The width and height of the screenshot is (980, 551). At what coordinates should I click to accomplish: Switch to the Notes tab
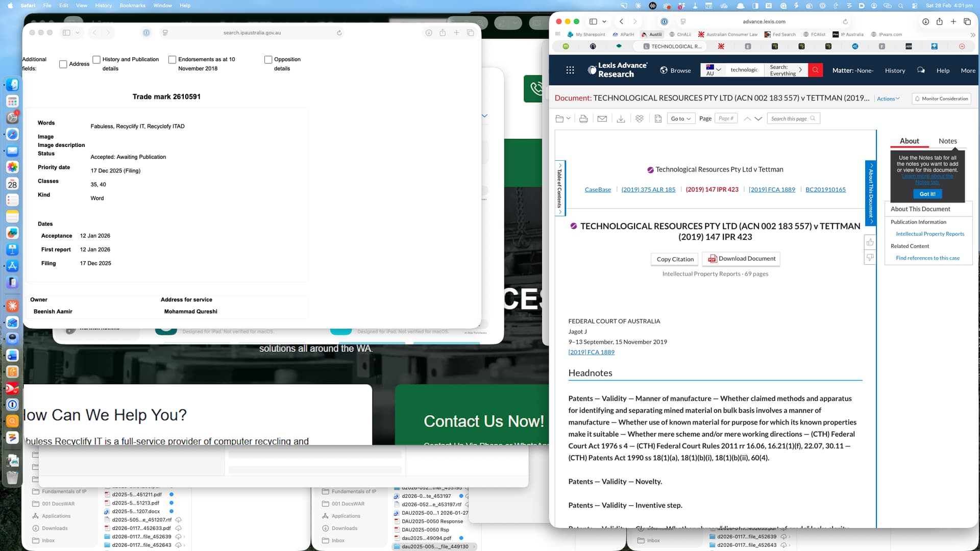pyautogui.click(x=947, y=141)
